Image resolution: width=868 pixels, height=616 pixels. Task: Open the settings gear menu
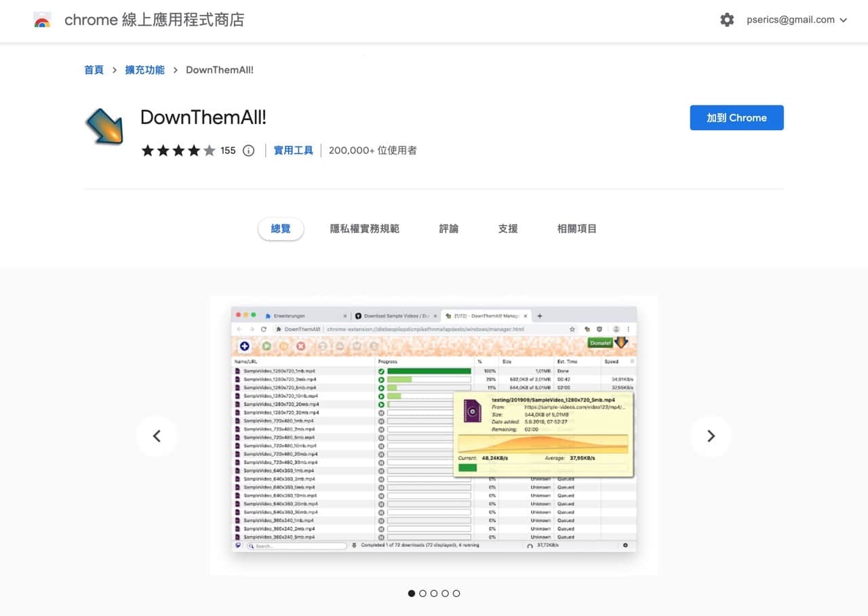[727, 20]
